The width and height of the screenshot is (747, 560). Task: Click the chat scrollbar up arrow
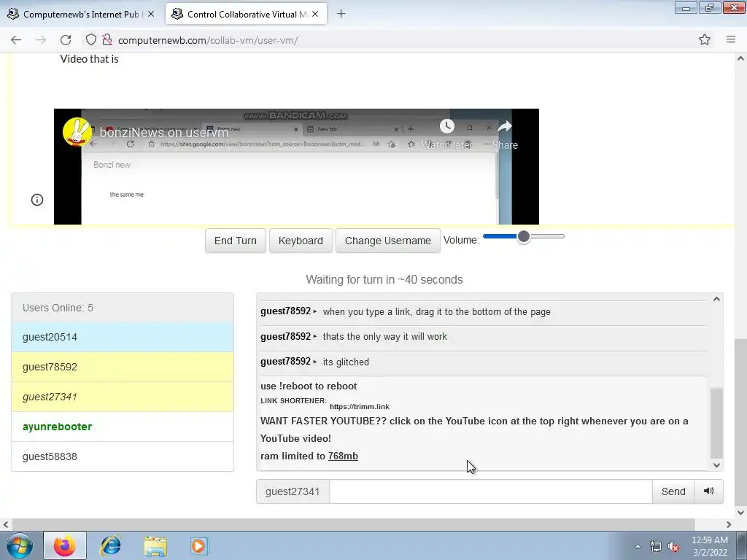716,299
